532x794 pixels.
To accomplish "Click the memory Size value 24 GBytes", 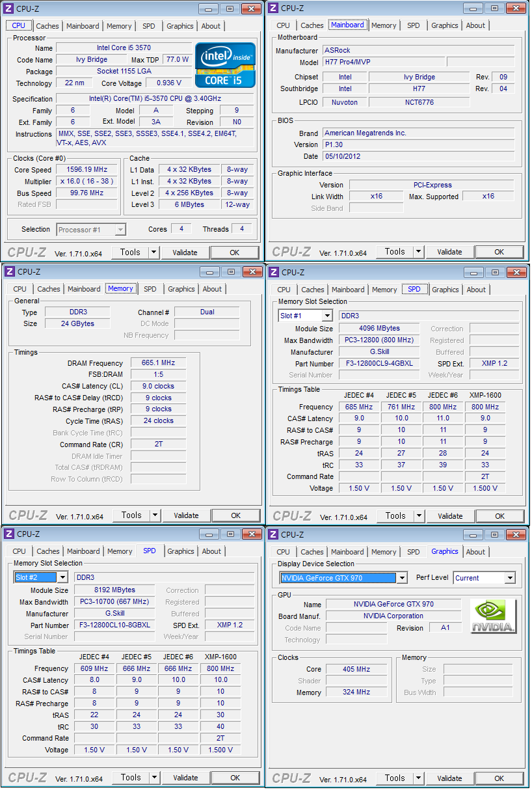I will click(x=78, y=323).
